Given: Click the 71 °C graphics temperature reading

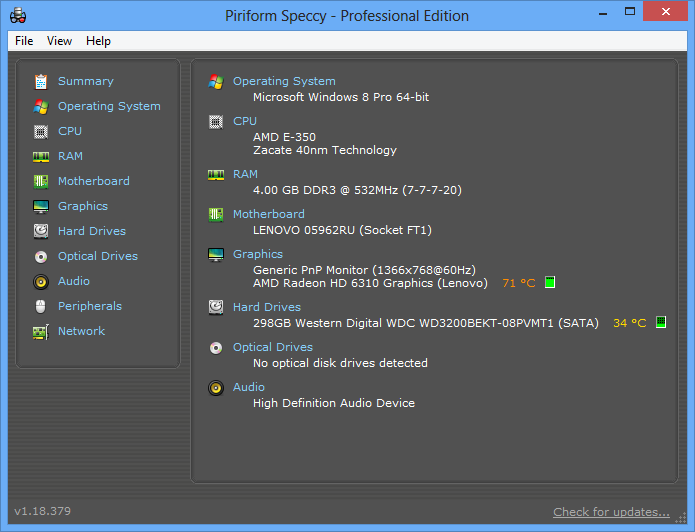Looking at the screenshot, I should pyautogui.click(x=518, y=283).
